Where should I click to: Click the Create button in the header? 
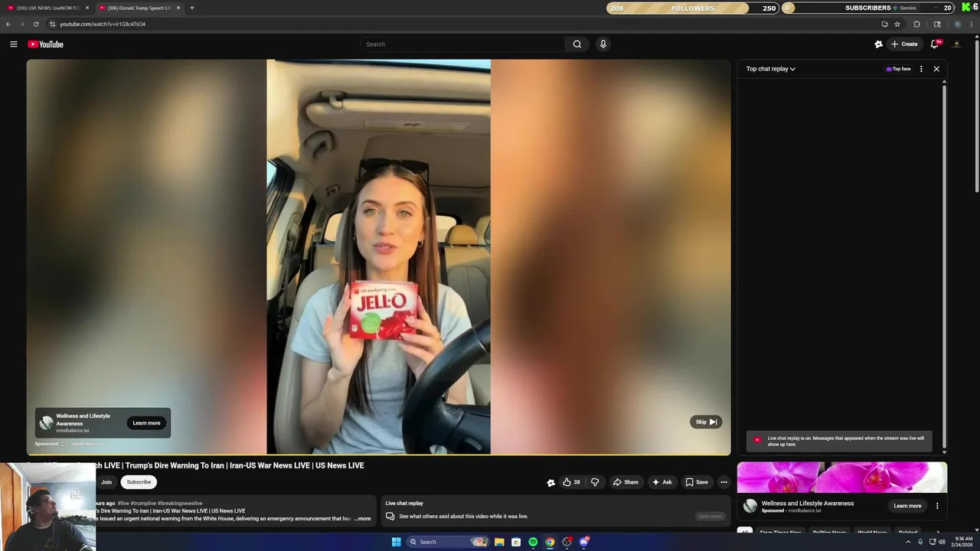(x=904, y=44)
